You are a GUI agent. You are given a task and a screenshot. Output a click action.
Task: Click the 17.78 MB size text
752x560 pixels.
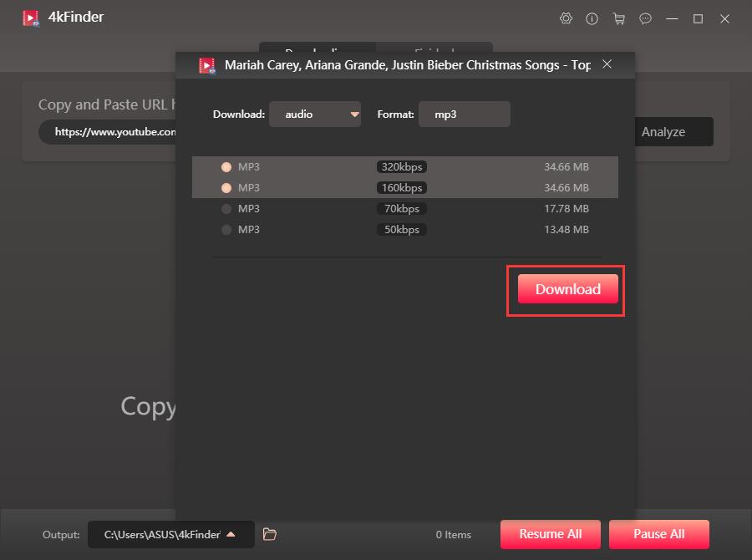[x=567, y=209]
